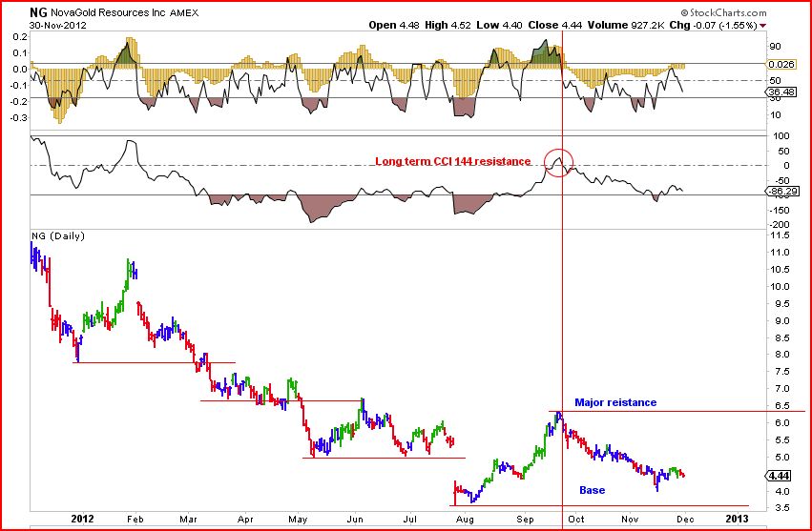Click the High 4.52 value
812x531 pixels.
(448, 25)
